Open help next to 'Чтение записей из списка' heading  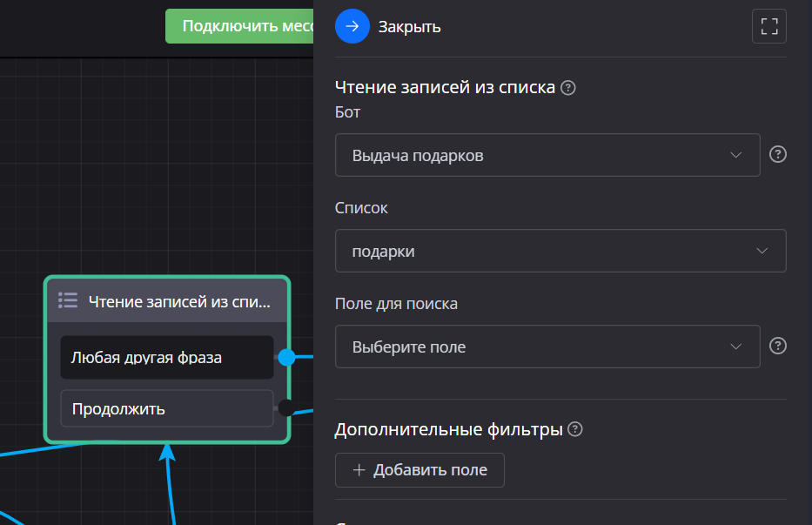pyautogui.click(x=568, y=87)
